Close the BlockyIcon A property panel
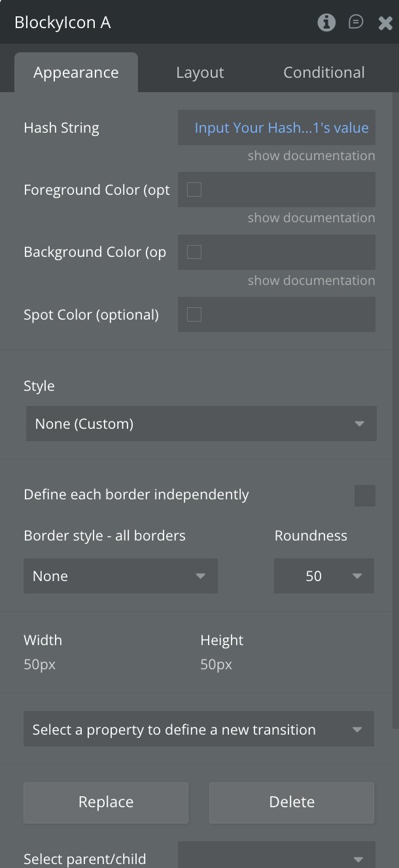Image resolution: width=399 pixels, height=868 pixels. [385, 24]
